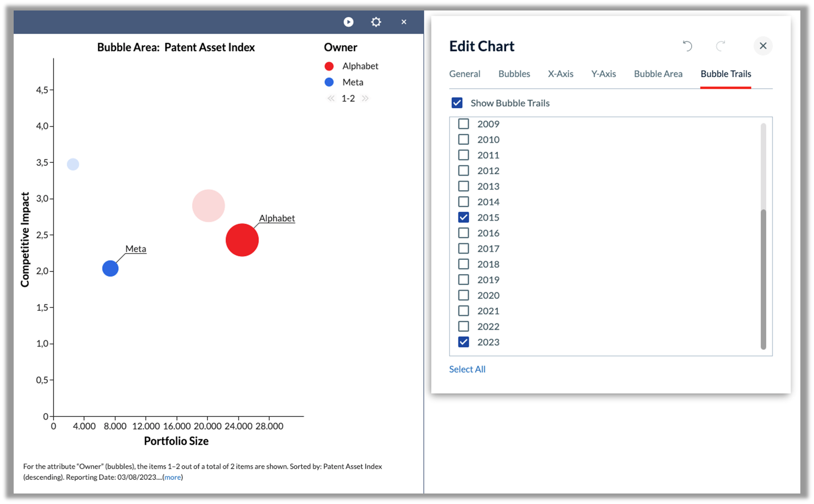Viewport: 814px width, 504px height.
Task: Click the year list scrollbar
Action: [763, 279]
